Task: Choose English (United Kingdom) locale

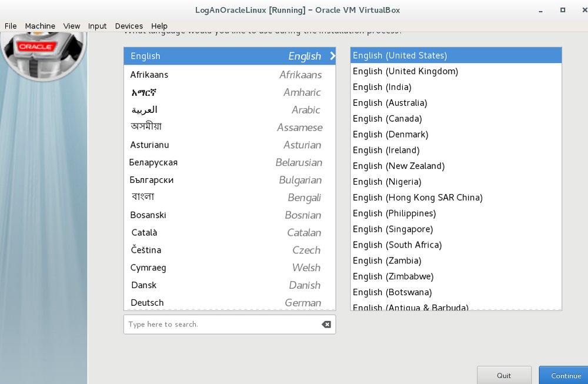Action: click(456, 71)
